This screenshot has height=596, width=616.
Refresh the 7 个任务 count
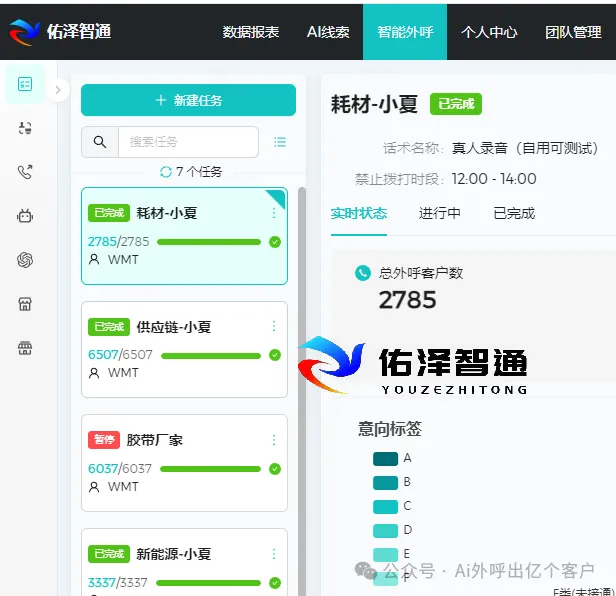coord(166,172)
